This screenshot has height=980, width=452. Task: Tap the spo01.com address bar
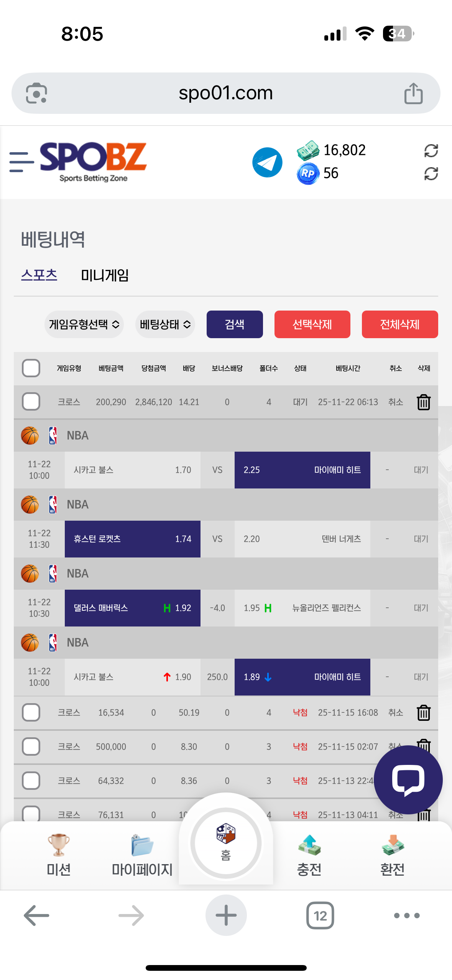point(225,93)
